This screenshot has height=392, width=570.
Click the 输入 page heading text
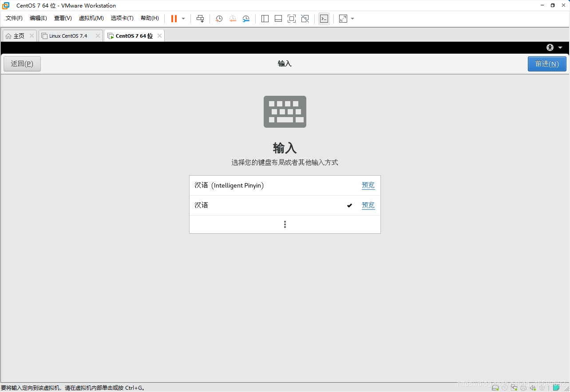point(285,148)
